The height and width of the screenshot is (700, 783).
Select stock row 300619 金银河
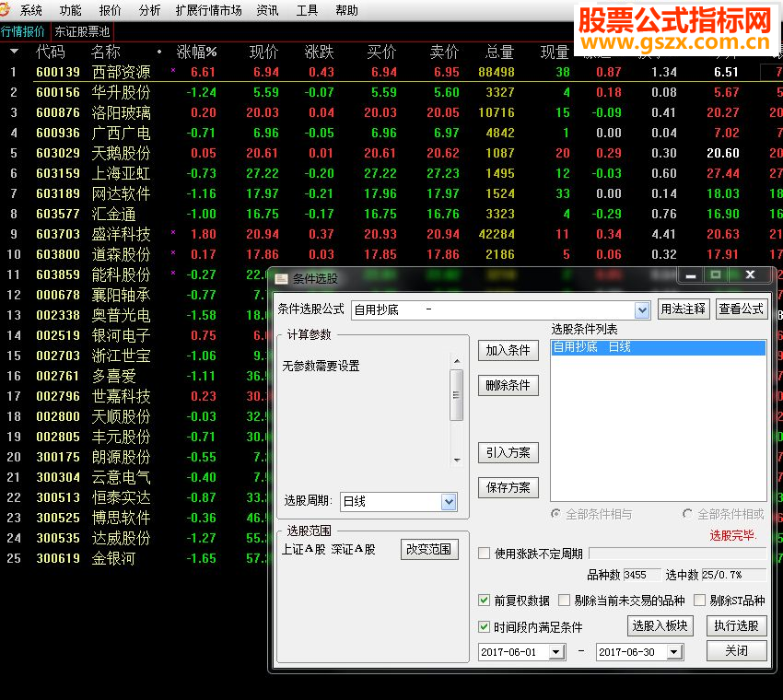pyautogui.click(x=134, y=558)
